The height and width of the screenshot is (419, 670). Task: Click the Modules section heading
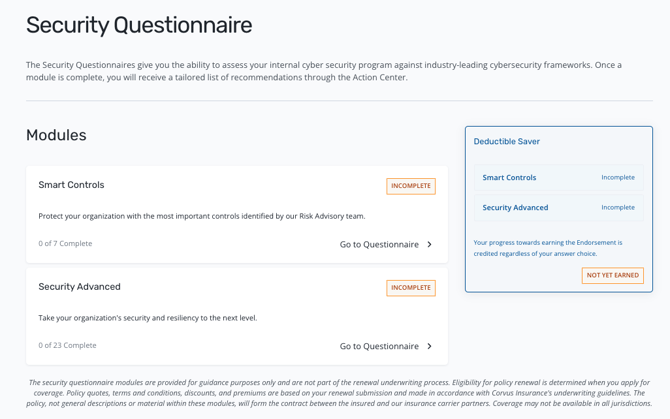56,135
